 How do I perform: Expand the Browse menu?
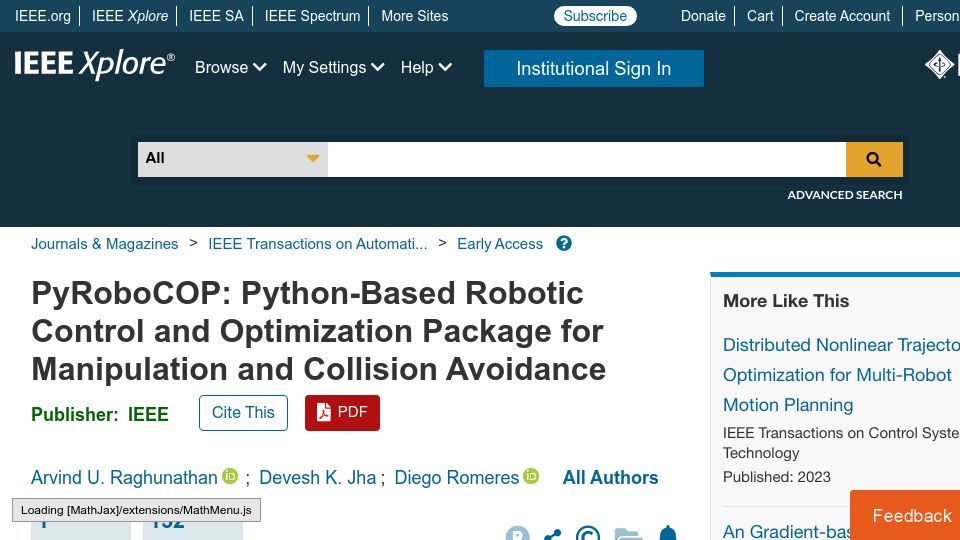click(x=230, y=67)
